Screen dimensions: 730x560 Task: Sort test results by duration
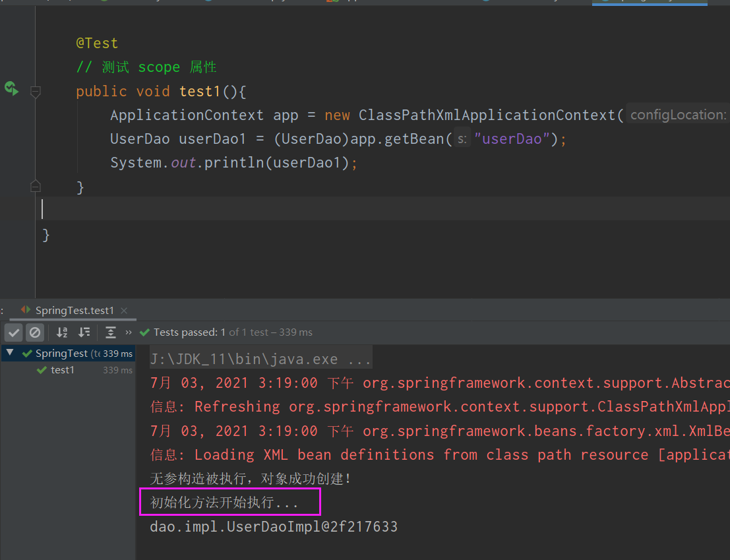pos(84,332)
